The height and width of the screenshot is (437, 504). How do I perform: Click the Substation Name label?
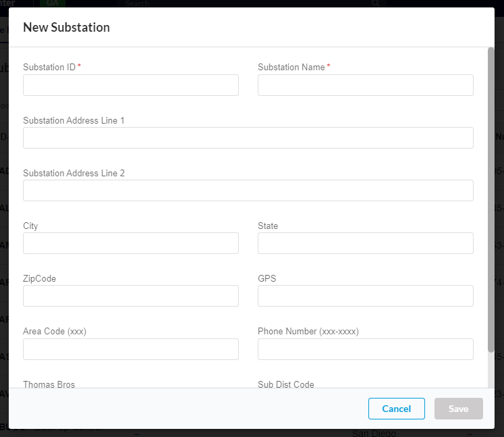(x=291, y=68)
